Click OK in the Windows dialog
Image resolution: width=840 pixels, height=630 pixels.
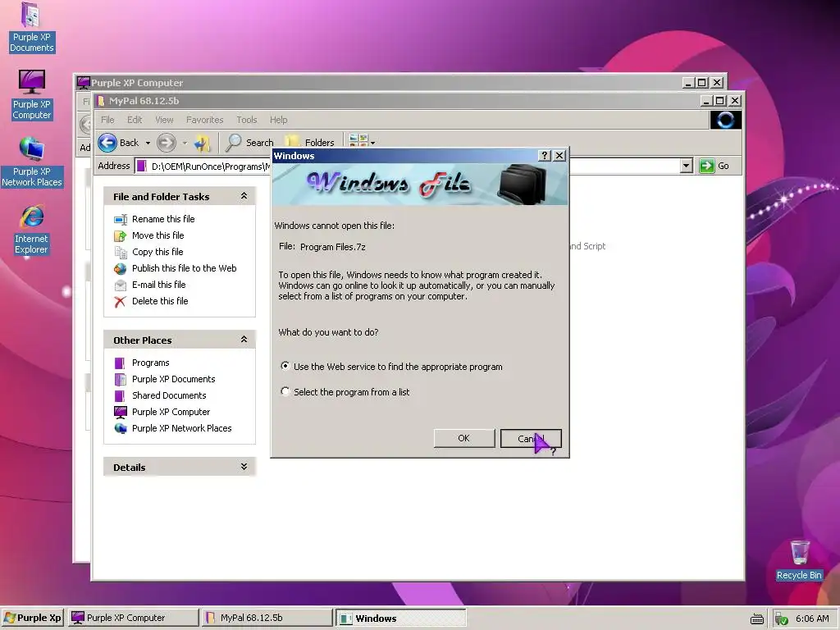point(464,438)
